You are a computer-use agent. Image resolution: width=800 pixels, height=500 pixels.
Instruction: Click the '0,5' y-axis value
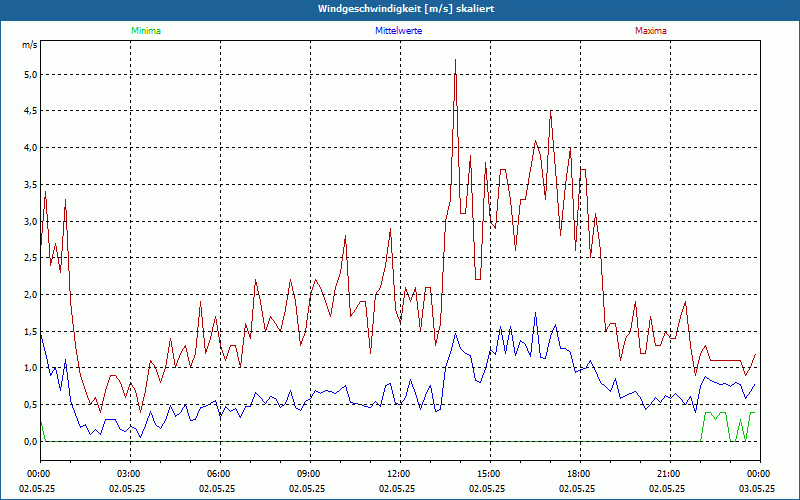31,405
